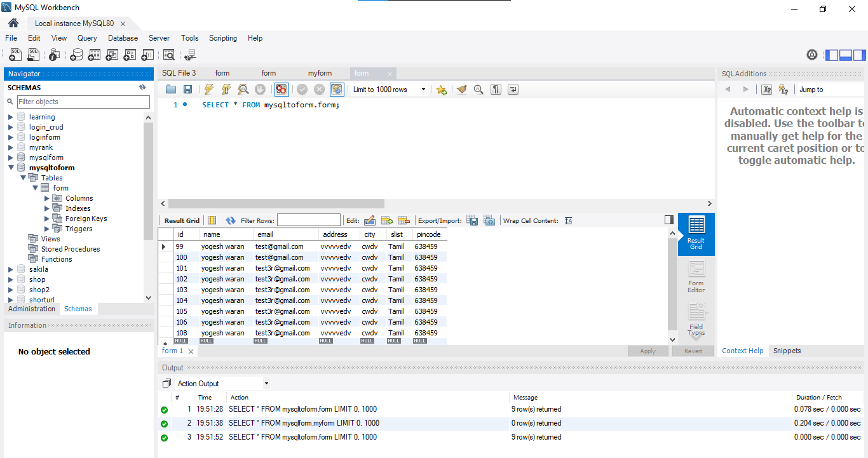This screenshot has height=458, width=868.
Task: Click the Filter Rows input field
Action: click(x=308, y=220)
